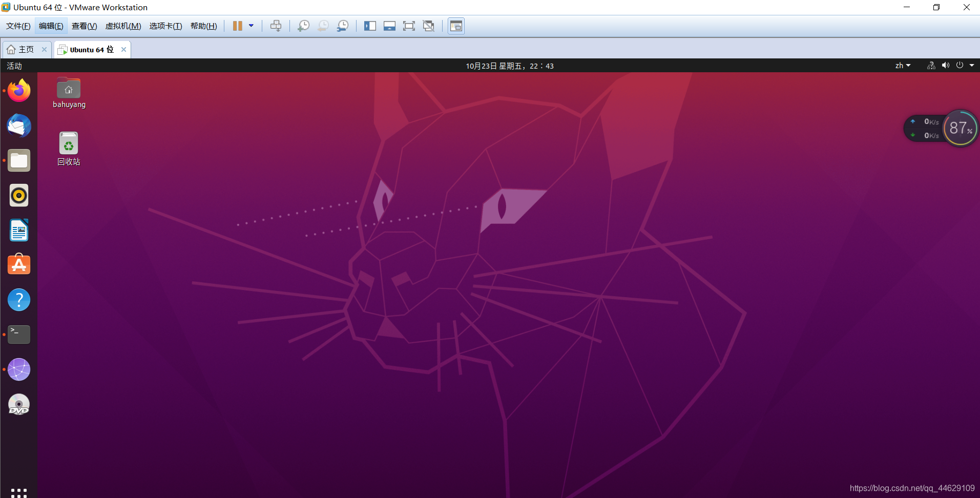Send Ctrl+Alt+Del to the virtual machine
Viewport: 980px width, 498px height.
tap(276, 26)
